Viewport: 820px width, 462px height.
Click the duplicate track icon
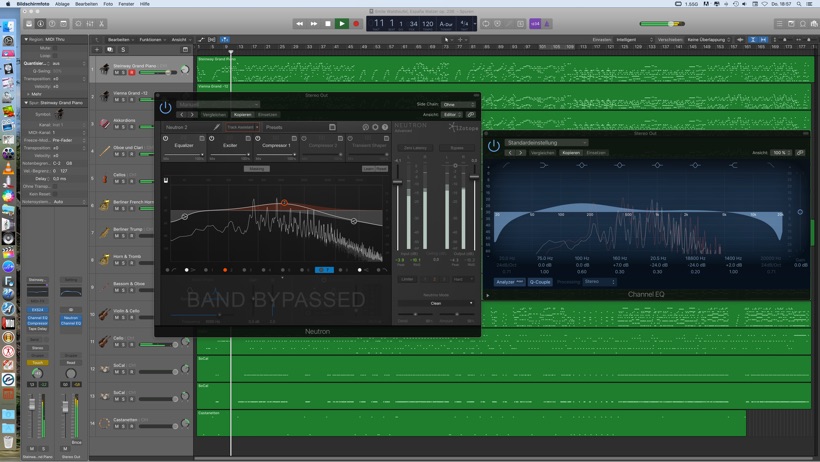point(110,50)
